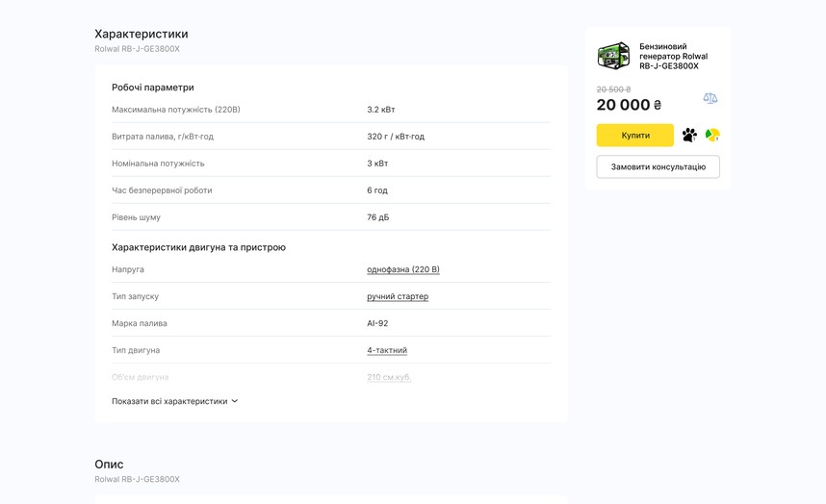This screenshot has height=504, width=826.
Task: Click the Тип запуску label
Action: (136, 296)
